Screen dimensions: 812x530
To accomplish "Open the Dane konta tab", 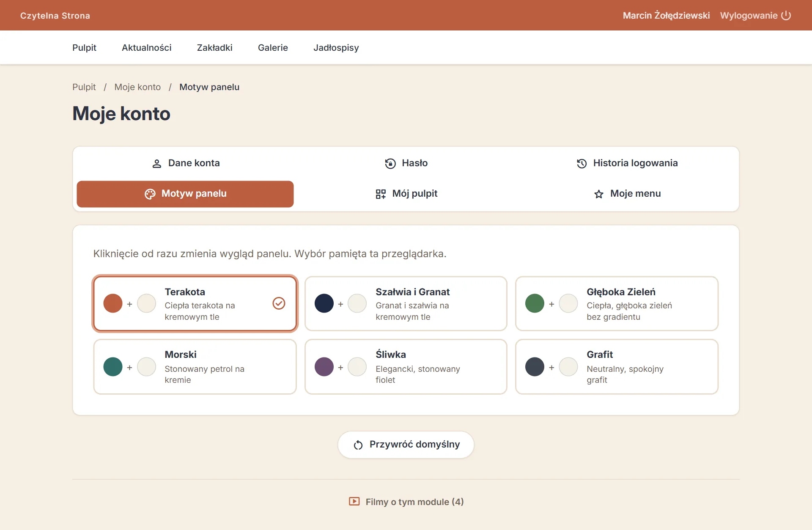I will tap(185, 163).
